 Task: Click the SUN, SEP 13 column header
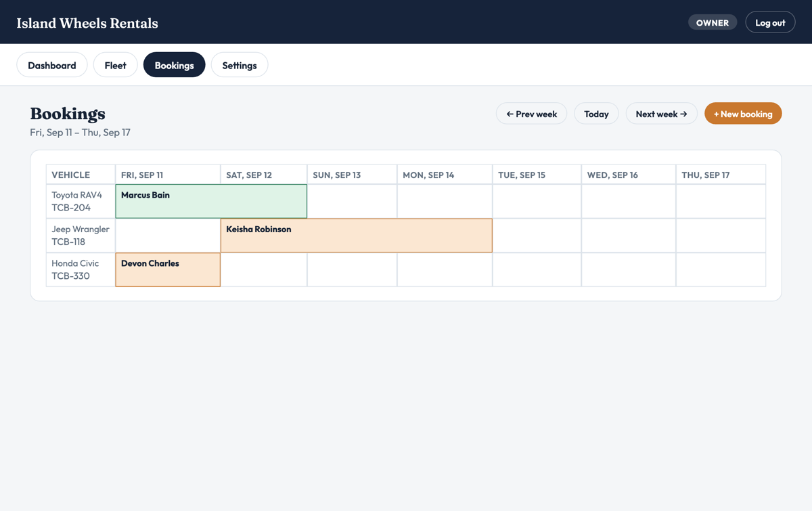(352, 175)
